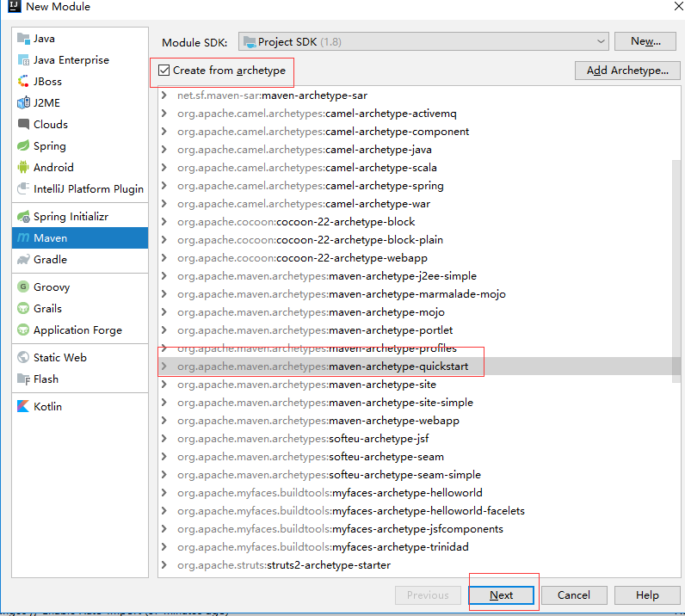Select maven-archetype-site row text
The image size is (685, 616).
coord(306,385)
